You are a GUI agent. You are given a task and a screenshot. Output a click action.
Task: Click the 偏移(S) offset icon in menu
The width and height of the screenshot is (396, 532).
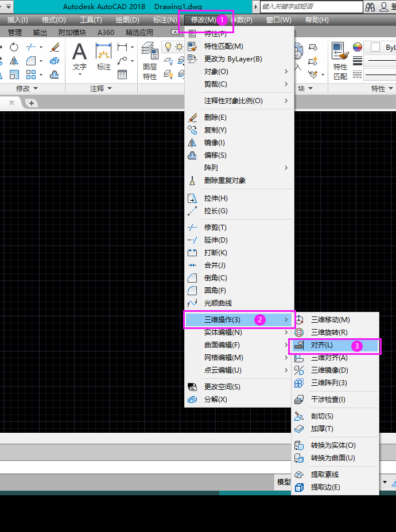tap(192, 155)
